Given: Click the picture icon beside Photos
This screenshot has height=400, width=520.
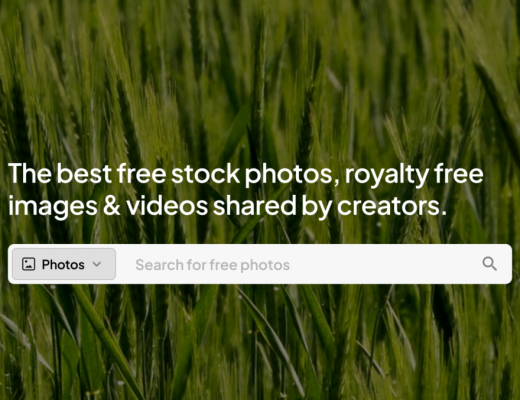Looking at the screenshot, I should coord(28,264).
